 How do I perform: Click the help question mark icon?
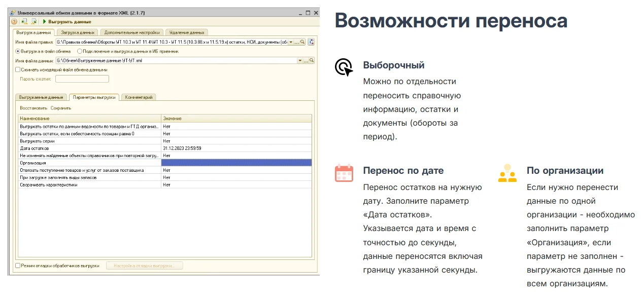coord(14,22)
